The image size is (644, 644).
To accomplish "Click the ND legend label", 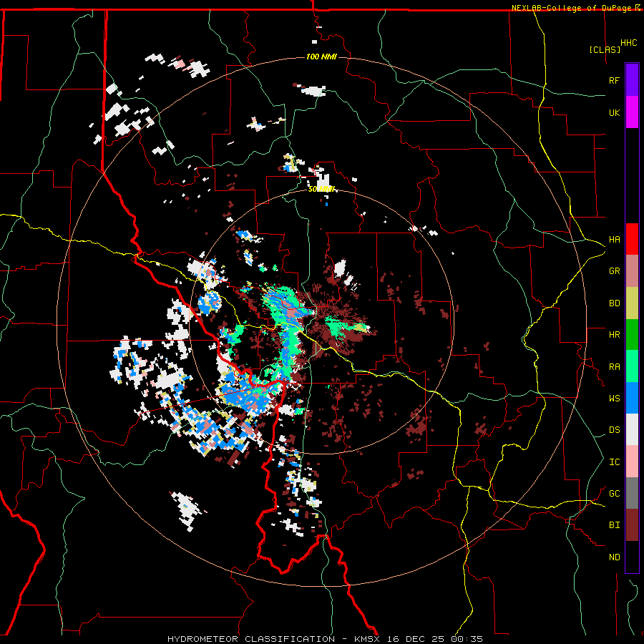I will tap(614, 557).
